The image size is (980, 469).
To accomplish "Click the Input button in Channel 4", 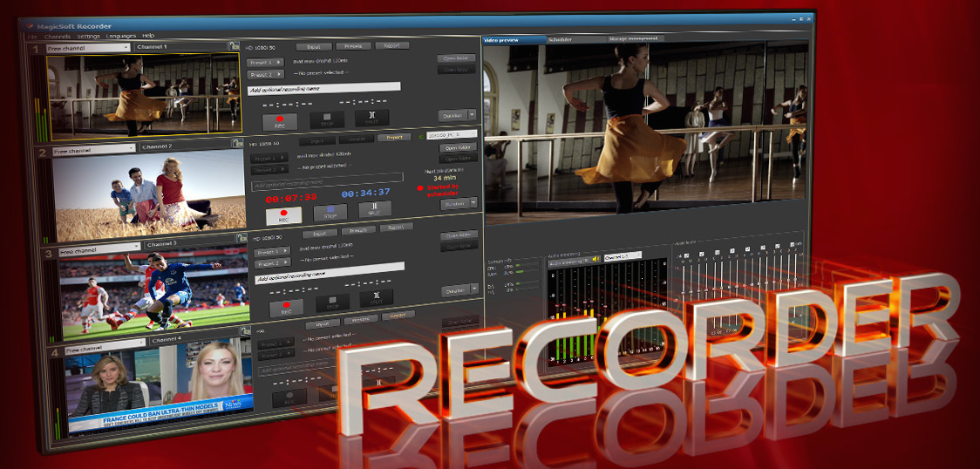I will 323,323.
